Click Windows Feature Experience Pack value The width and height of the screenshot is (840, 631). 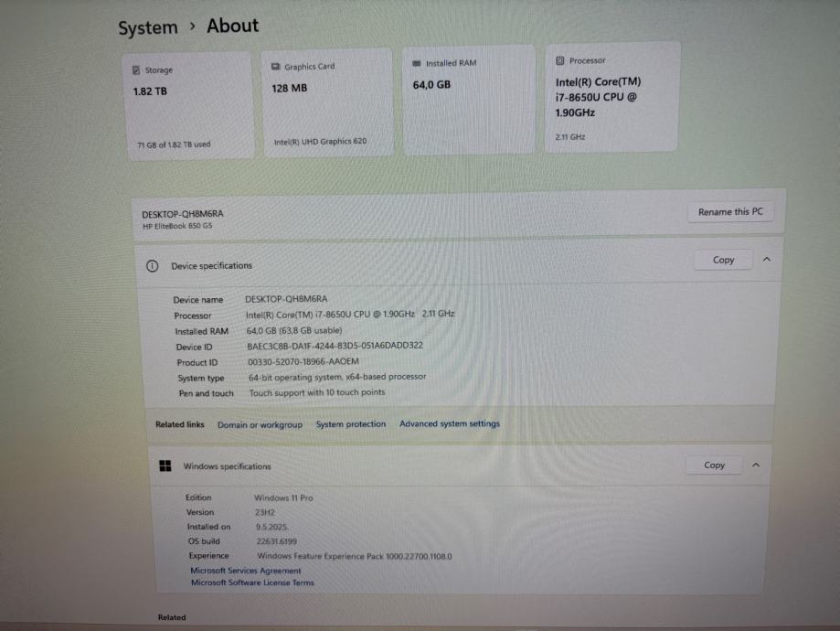click(x=355, y=557)
